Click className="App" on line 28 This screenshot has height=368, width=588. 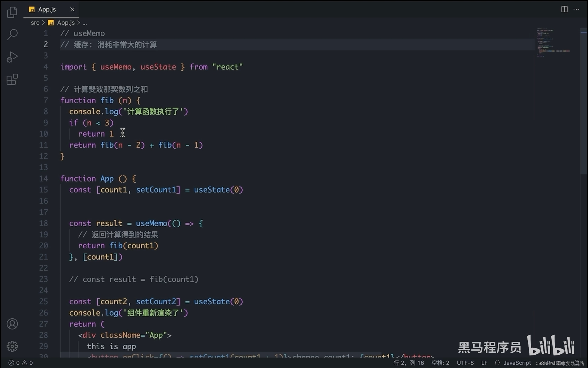click(134, 335)
